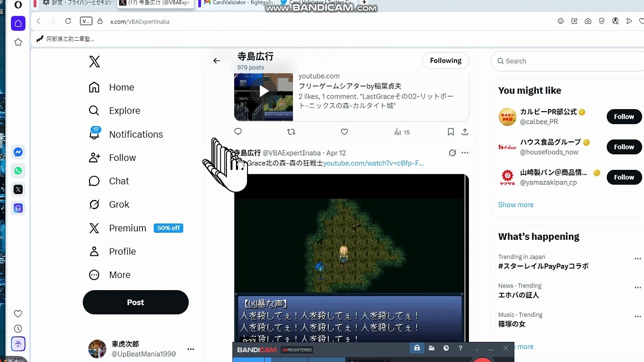Open Bandicam output folder icon
The height and width of the screenshot is (362, 644).
click(x=432, y=348)
